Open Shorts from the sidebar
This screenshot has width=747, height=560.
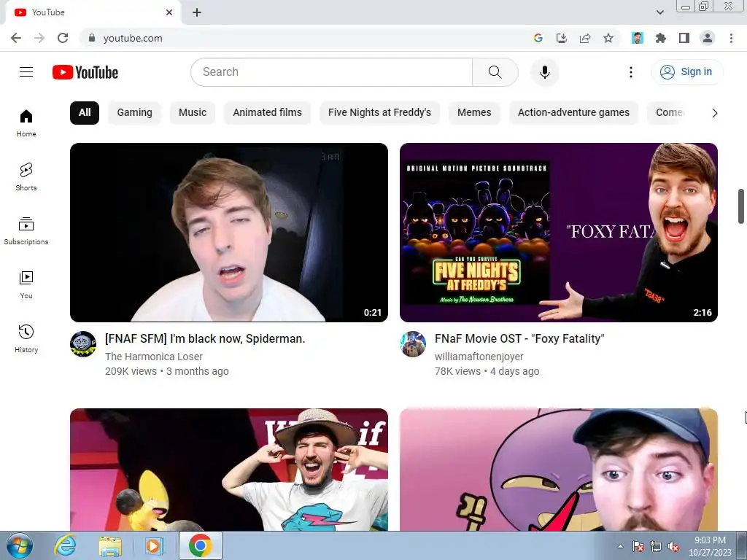click(x=26, y=176)
